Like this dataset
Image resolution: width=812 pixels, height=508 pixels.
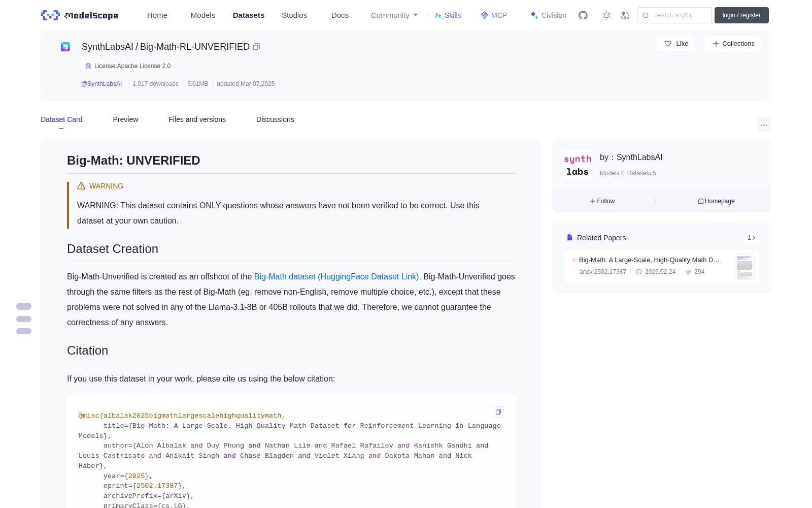coord(675,44)
